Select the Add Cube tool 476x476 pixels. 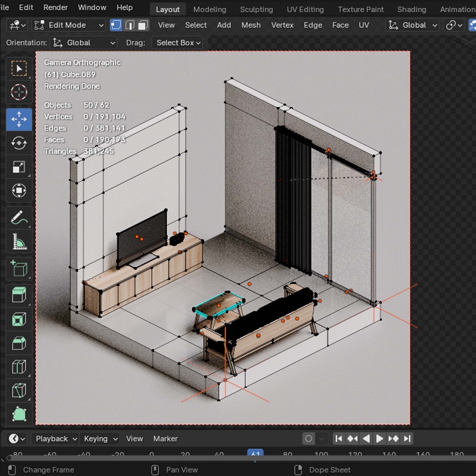tap(19, 268)
